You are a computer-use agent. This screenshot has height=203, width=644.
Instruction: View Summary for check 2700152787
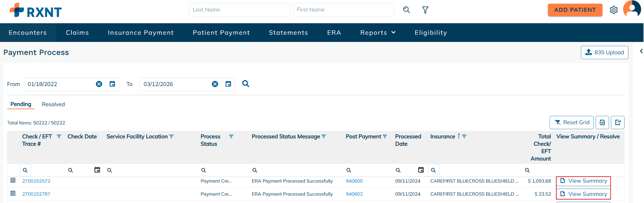584,194
